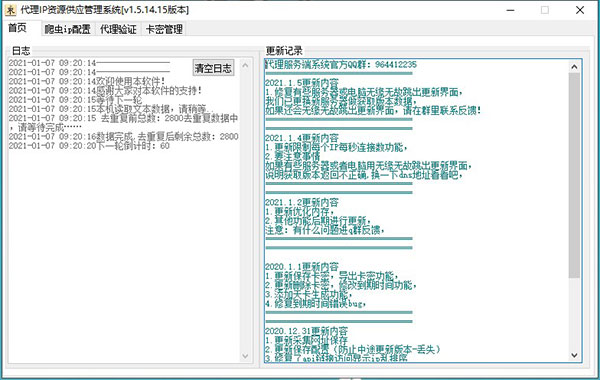
Task: Open the 代理验证 tab
Action: 118,29
